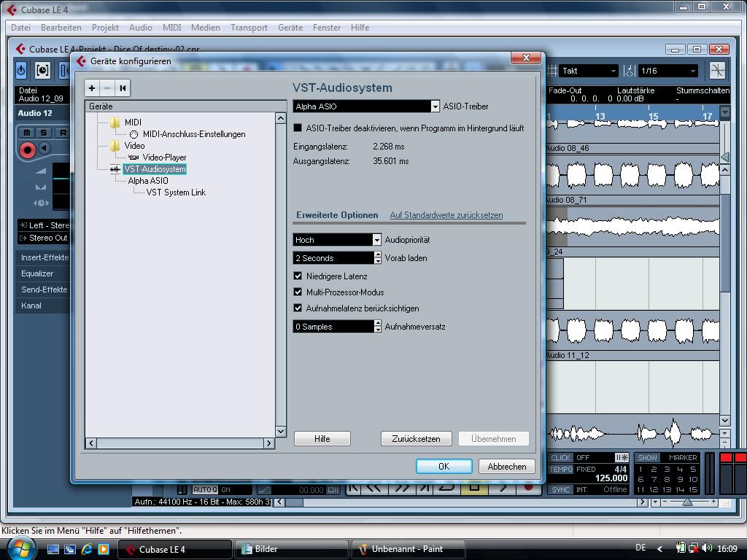Click the transport record button
This screenshot has width=747, height=560.
coord(528,488)
